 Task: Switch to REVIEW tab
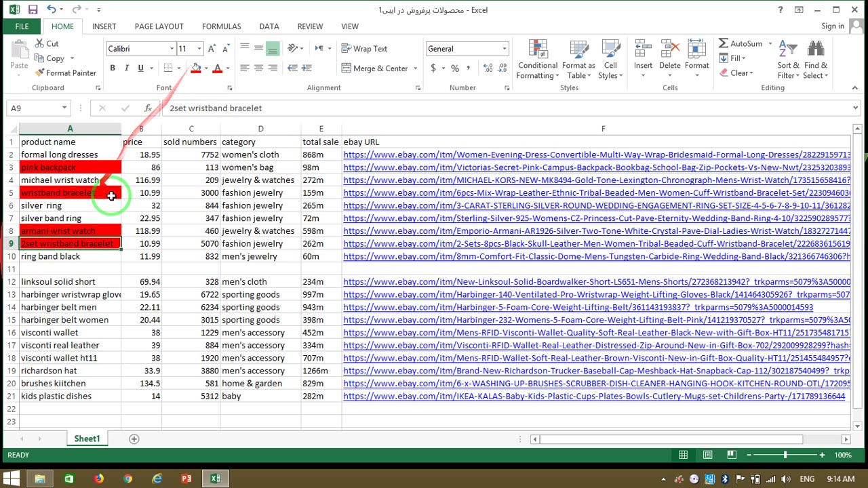coord(310,26)
